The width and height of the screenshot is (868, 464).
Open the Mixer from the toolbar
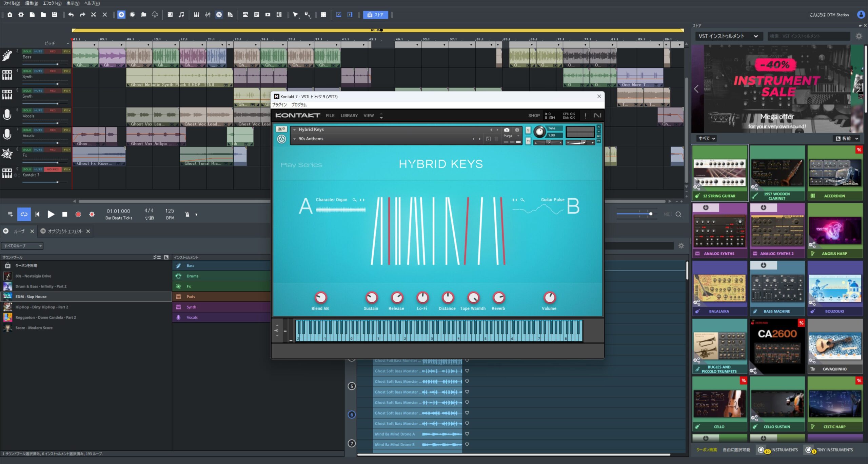pos(208,15)
